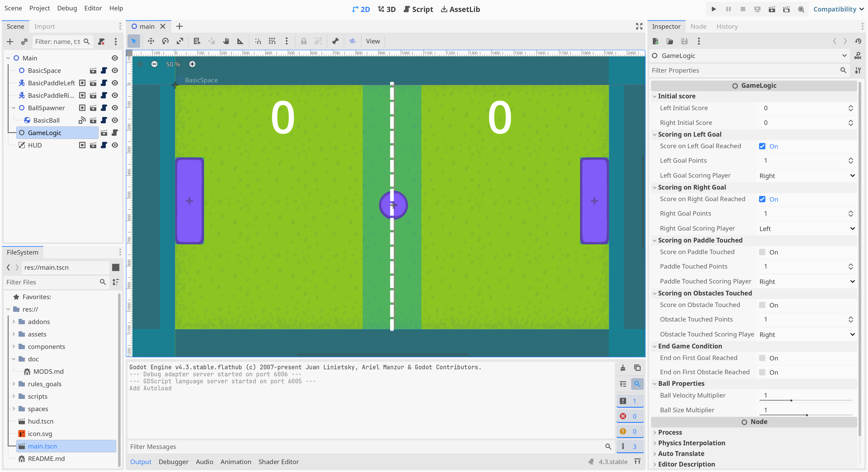
Task: Activate the Move Mode tool
Action: [151, 41]
